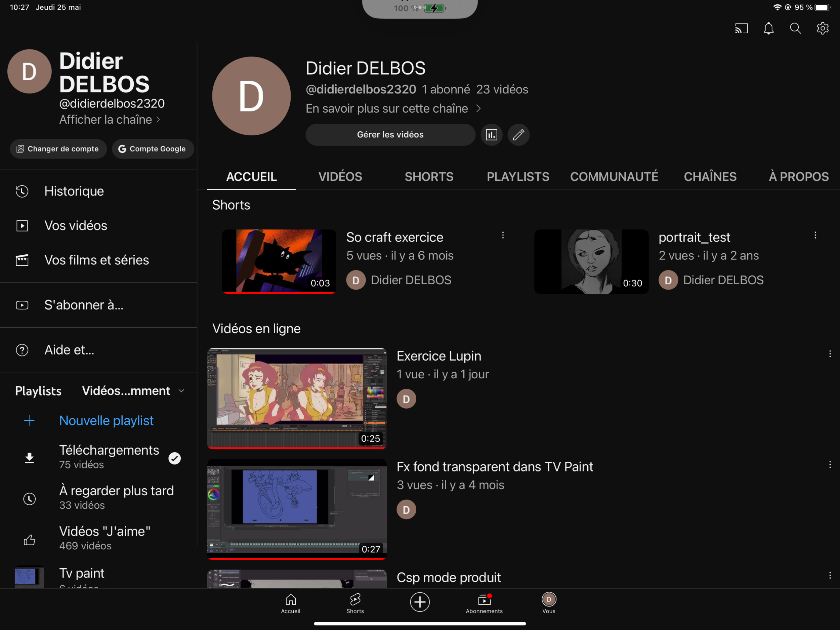
Task: Click Changer de compte button
Action: click(58, 149)
